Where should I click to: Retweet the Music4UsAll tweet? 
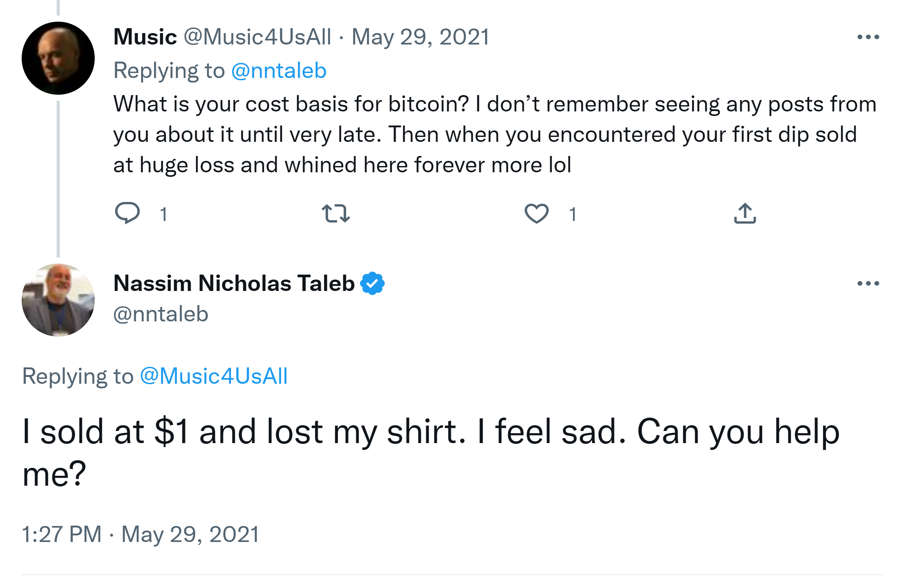pos(335,213)
